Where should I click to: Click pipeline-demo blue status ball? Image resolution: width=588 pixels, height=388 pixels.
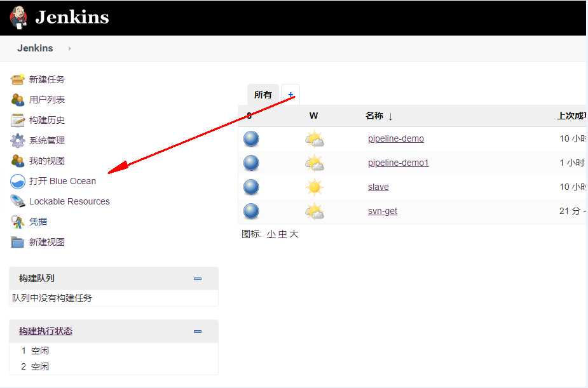251,139
